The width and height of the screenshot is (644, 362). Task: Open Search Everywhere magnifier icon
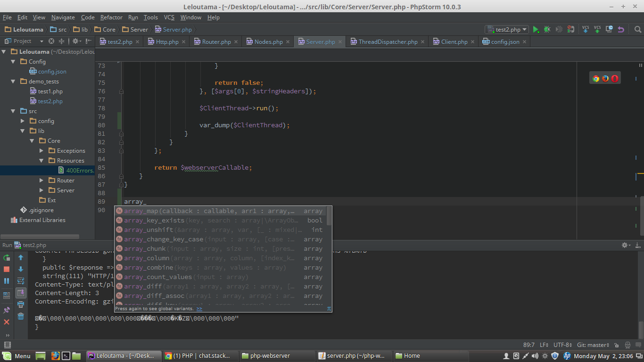click(x=638, y=29)
